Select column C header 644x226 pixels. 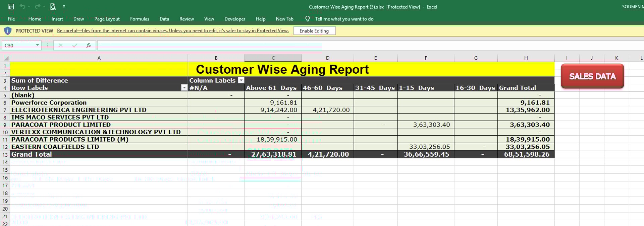(273, 58)
